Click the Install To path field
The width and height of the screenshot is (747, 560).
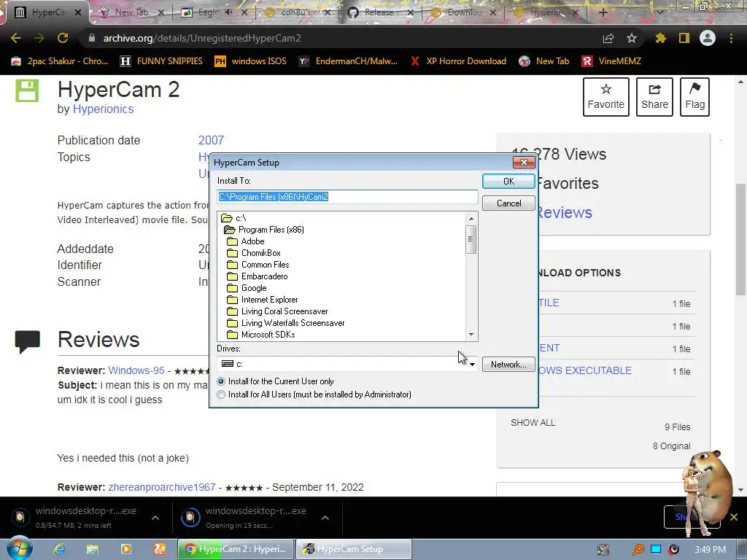tap(347, 197)
